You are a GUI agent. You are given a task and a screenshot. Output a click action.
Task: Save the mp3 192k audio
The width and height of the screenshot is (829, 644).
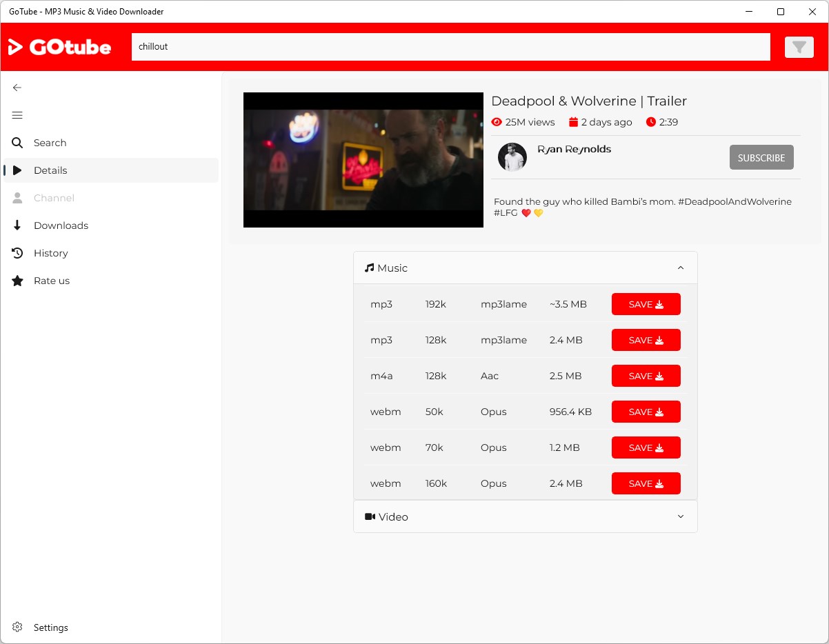coord(646,304)
